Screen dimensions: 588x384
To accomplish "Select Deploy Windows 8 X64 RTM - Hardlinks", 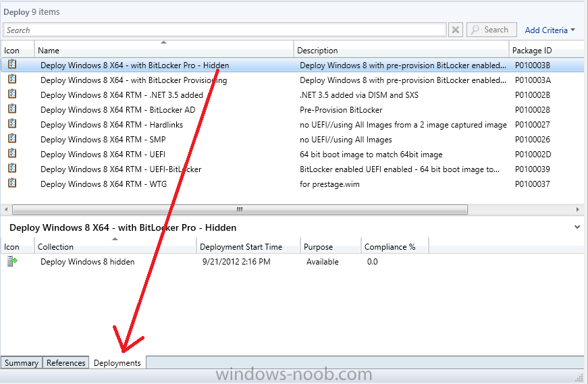I will (112, 125).
